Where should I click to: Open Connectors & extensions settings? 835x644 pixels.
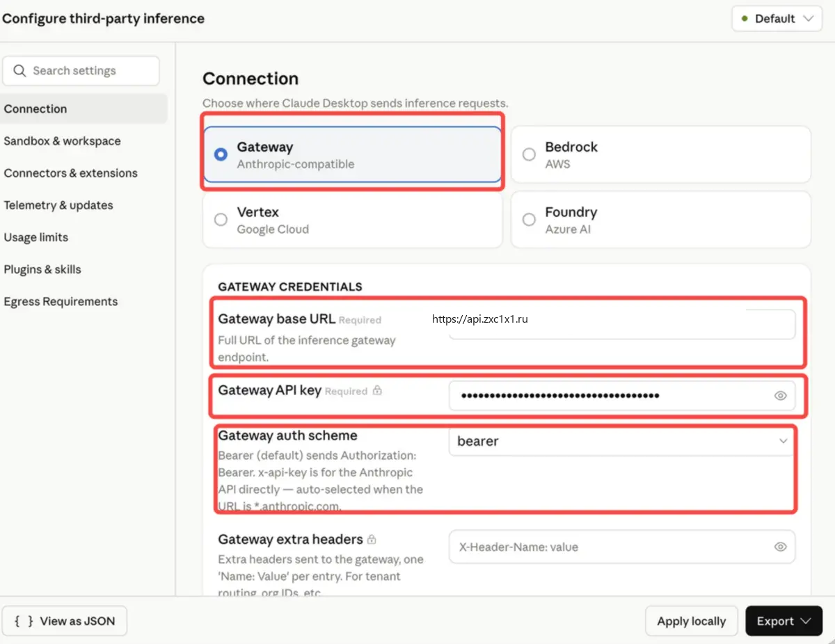[x=70, y=173]
